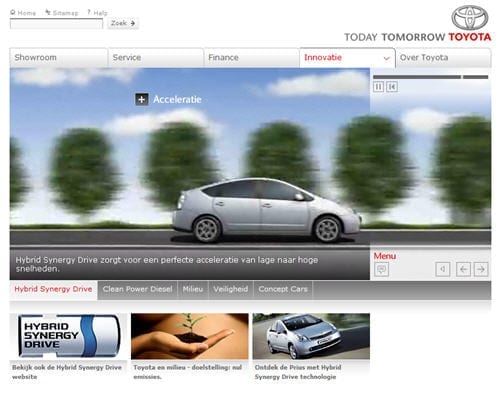Open the Hybrid Synergy Drive logo thumbnail
Image resolution: width=500 pixels, height=395 pixels.
coord(68,336)
